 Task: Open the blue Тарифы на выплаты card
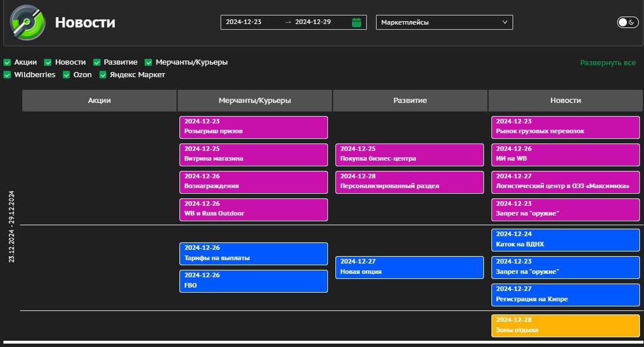[254, 253]
